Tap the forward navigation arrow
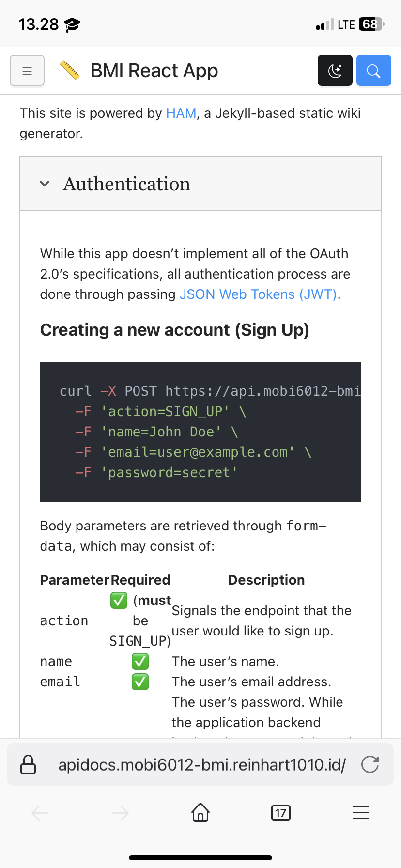 120,812
